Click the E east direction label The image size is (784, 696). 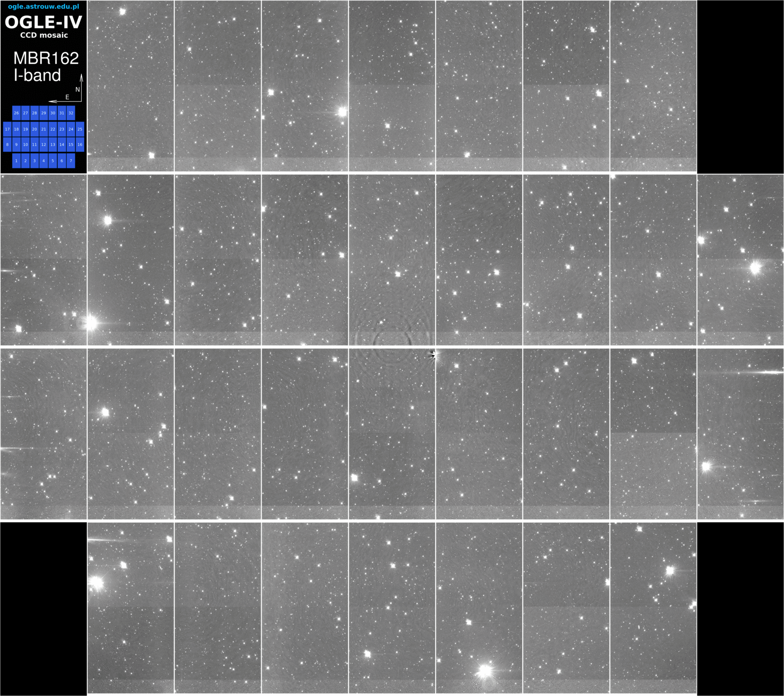67,97
